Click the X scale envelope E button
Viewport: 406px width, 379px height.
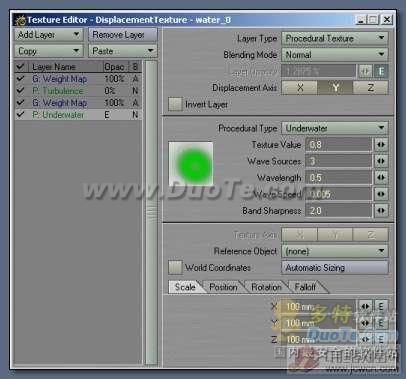[381, 306]
